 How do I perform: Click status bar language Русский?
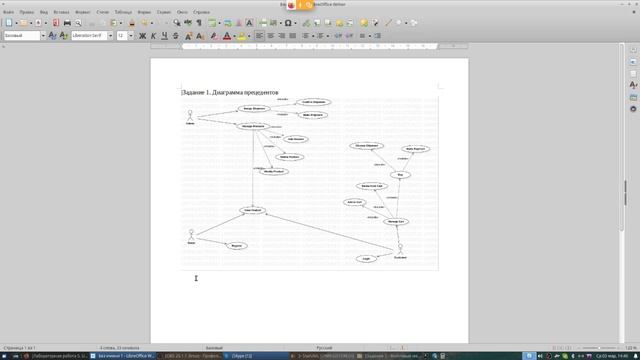click(324, 348)
